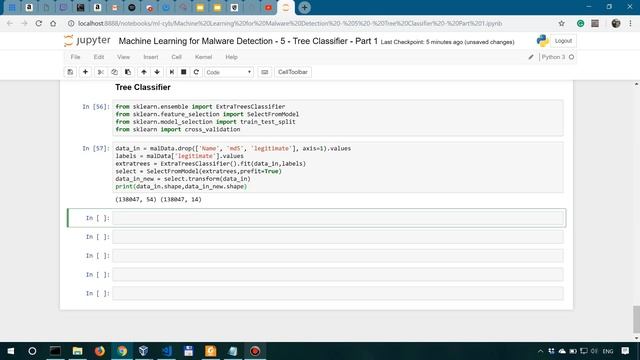Click the In [56] imports code cell
The image size is (640, 360).
[x=338, y=118]
